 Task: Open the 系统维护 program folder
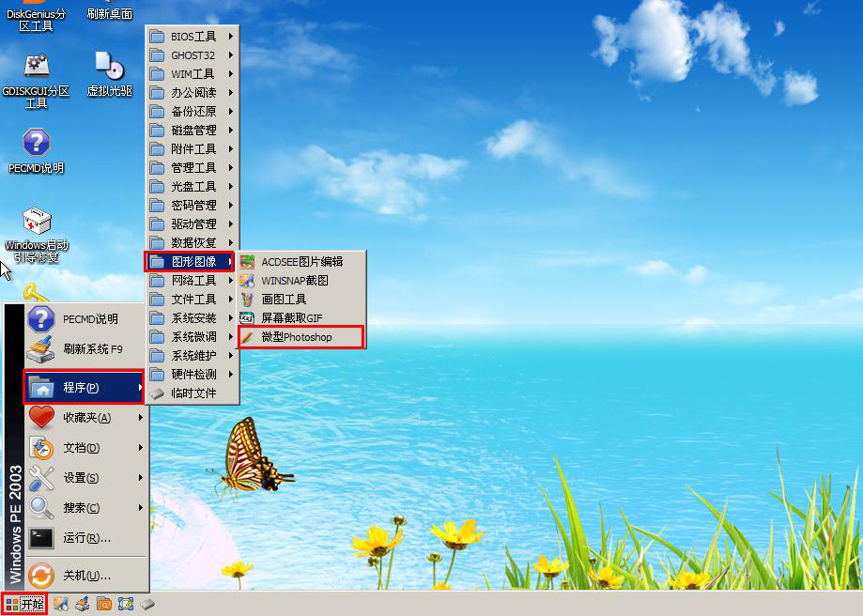[193, 356]
